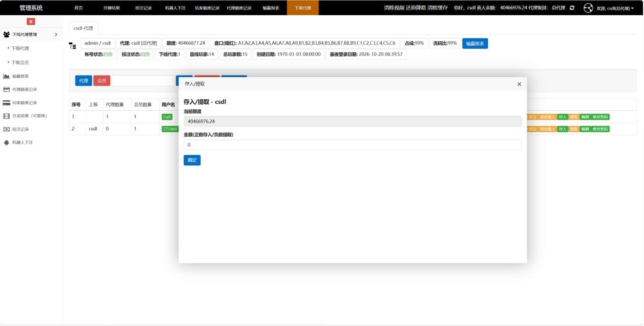The width and height of the screenshot is (644, 326).
Task: Click the card icon next to 玩家额度记录
Action: pos(7,103)
